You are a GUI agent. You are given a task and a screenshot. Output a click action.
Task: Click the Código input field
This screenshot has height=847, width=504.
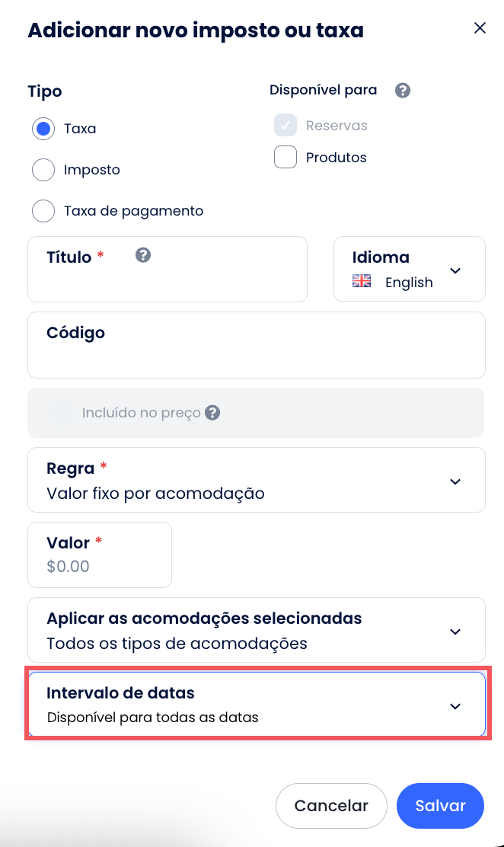point(256,356)
